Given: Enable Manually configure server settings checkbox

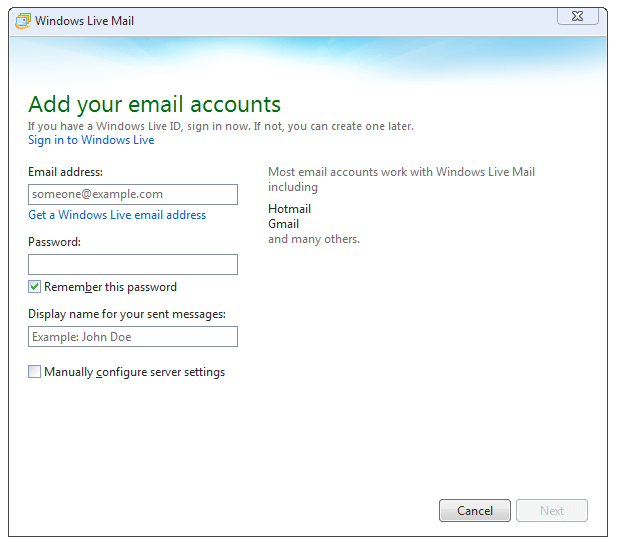Looking at the screenshot, I should (x=34, y=372).
